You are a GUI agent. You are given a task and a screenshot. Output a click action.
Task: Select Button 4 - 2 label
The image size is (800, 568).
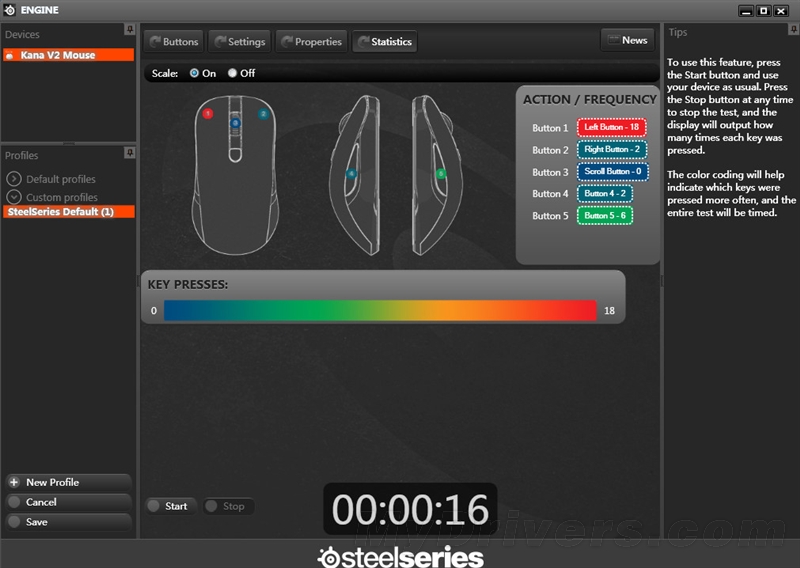point(605,193)
